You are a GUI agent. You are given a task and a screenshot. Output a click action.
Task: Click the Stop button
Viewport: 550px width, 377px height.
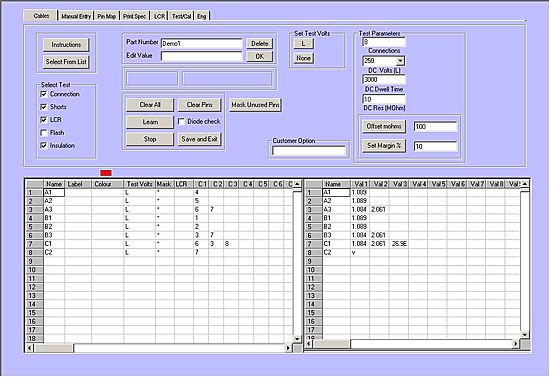point(150,139)
